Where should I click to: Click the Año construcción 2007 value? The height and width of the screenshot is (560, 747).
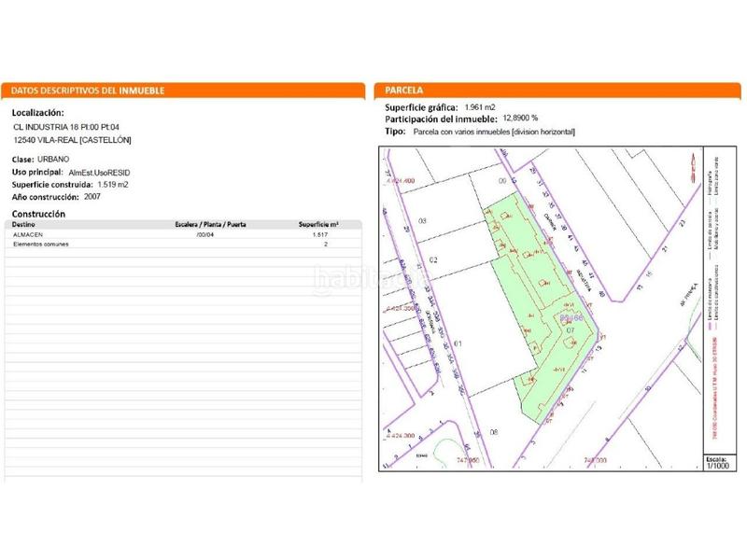pos(92,197)
